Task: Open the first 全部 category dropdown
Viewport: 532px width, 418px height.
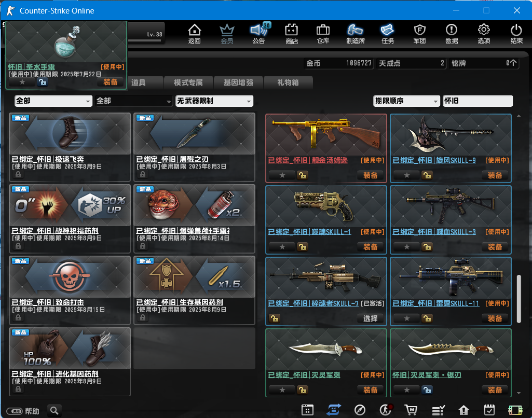Action: pyautogui.click(x=53, y=101)
